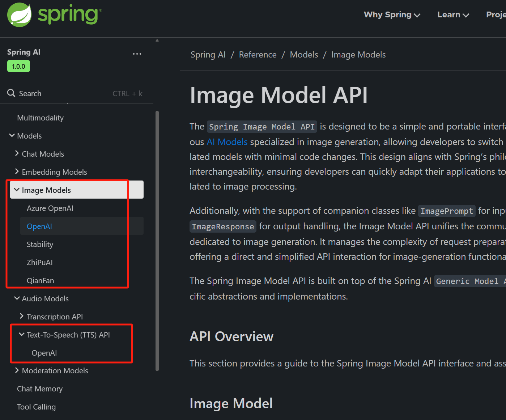Focus the Search docs field
The height and width of the screenshot is (420, 506).
[77, 93]
